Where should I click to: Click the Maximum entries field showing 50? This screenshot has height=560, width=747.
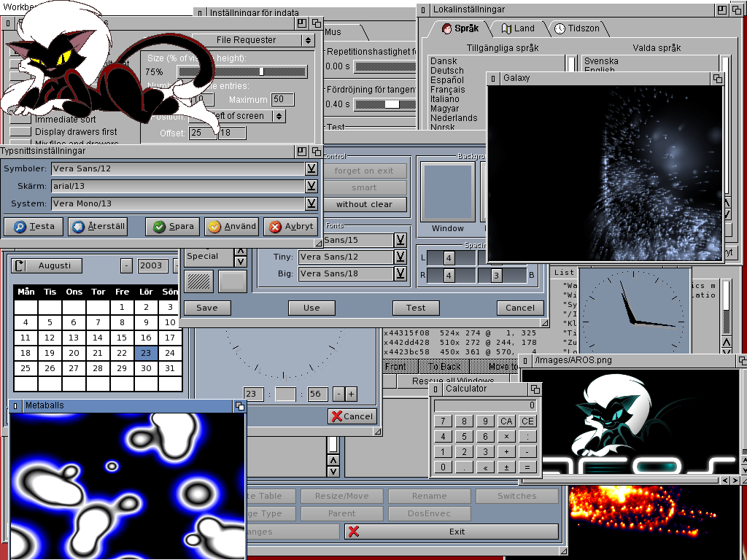tap(282, 99)
